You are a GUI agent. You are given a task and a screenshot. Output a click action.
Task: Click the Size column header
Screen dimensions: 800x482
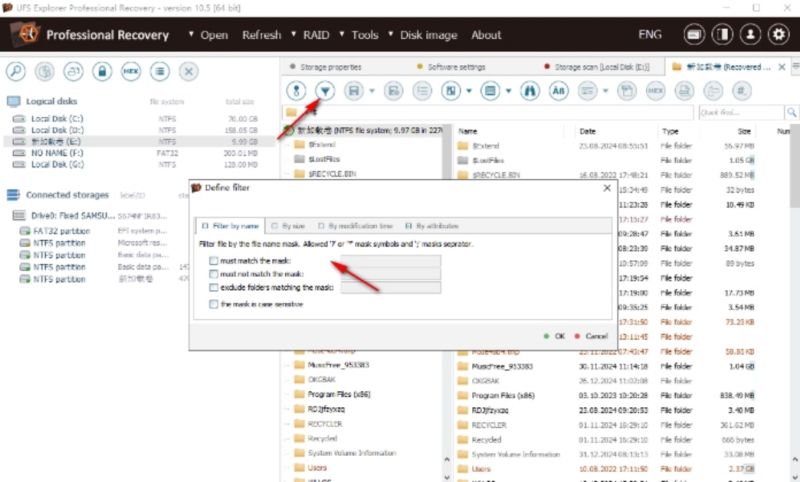coord(743,131)
